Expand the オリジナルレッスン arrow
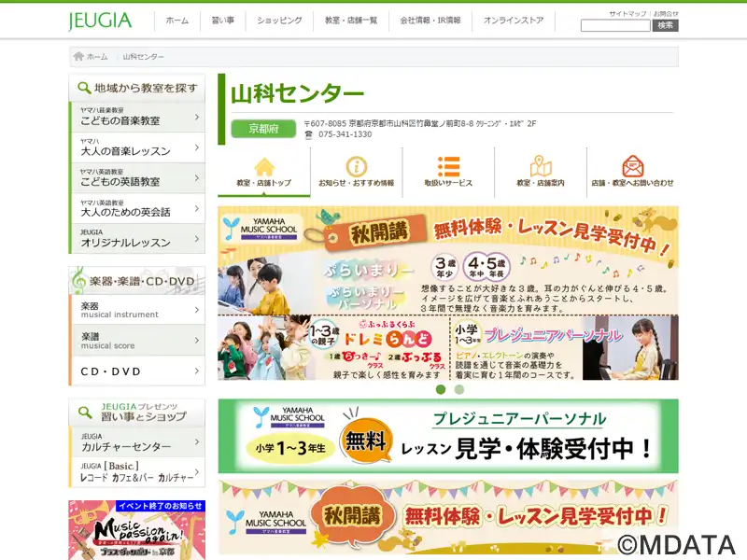The height and width of the screenshot is (560, 747). point(197,239)
